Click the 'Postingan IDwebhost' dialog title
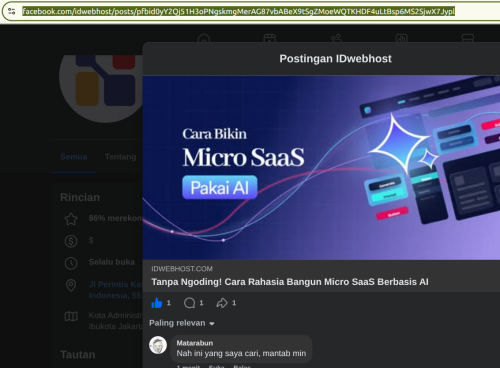The height and width of the screenshot is (368, 500). (x=335, y=59)
